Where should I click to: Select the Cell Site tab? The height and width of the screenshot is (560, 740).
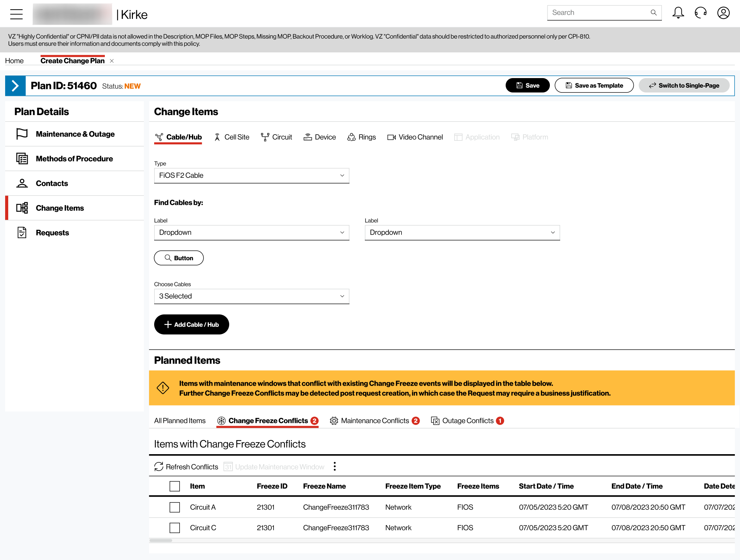(x=232, y=137)
